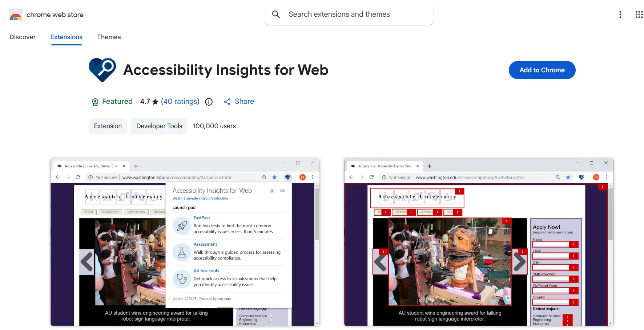Image resolution: width=644 pixels, height=330 pixels.
Task: Click the first demo screenshot thumbnail
Action: point(185,243)
